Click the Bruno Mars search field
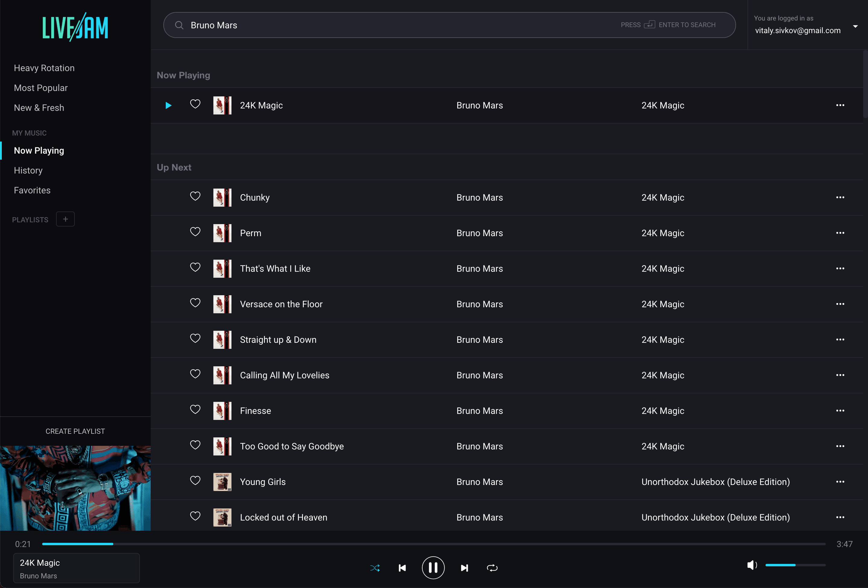This screenshot has height=588, width=868. tap(449, 25)
